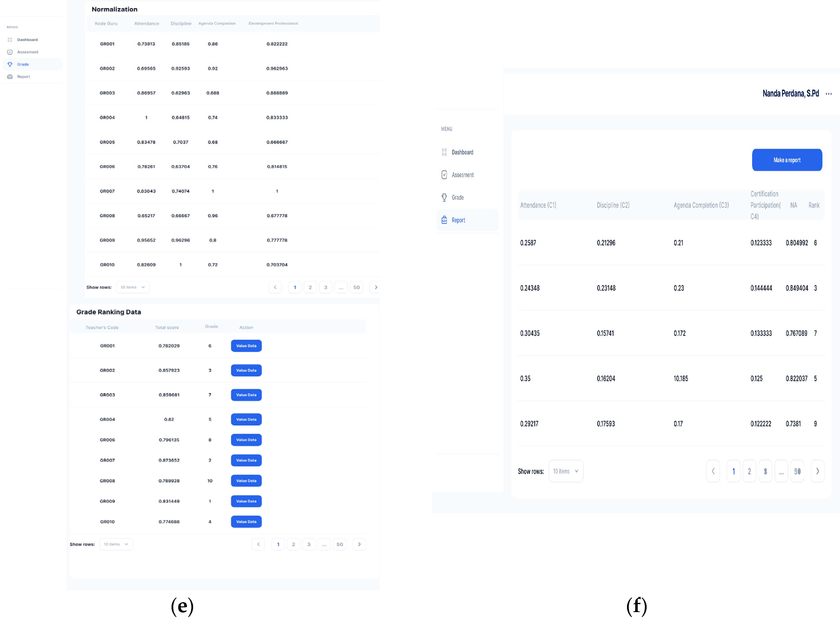Expand the 10 items dropdown under Grade Ranking Data
This screenshot has height=621, width=840.
(x=116, y=544)
